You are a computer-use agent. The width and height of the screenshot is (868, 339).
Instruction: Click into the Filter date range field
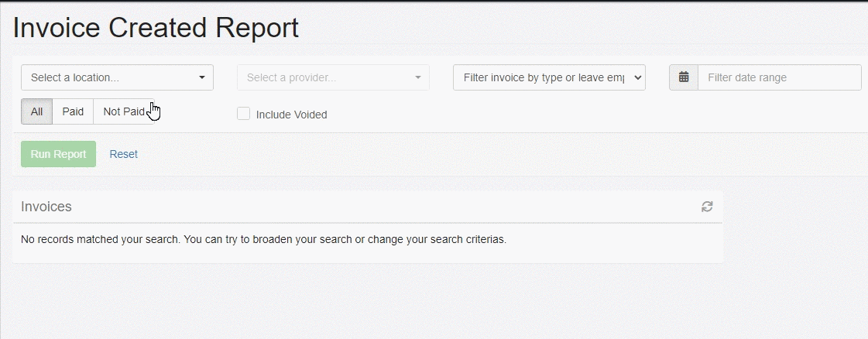coord(778,77)
